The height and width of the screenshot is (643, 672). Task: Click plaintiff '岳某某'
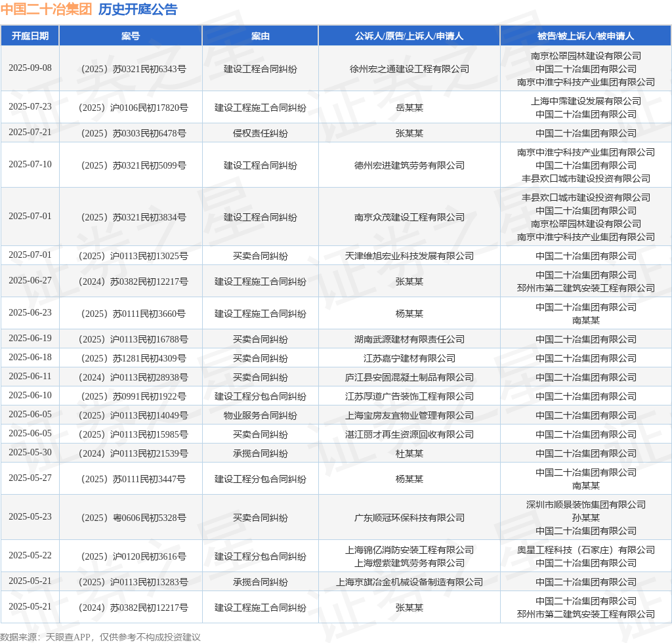tap(409, 108)
